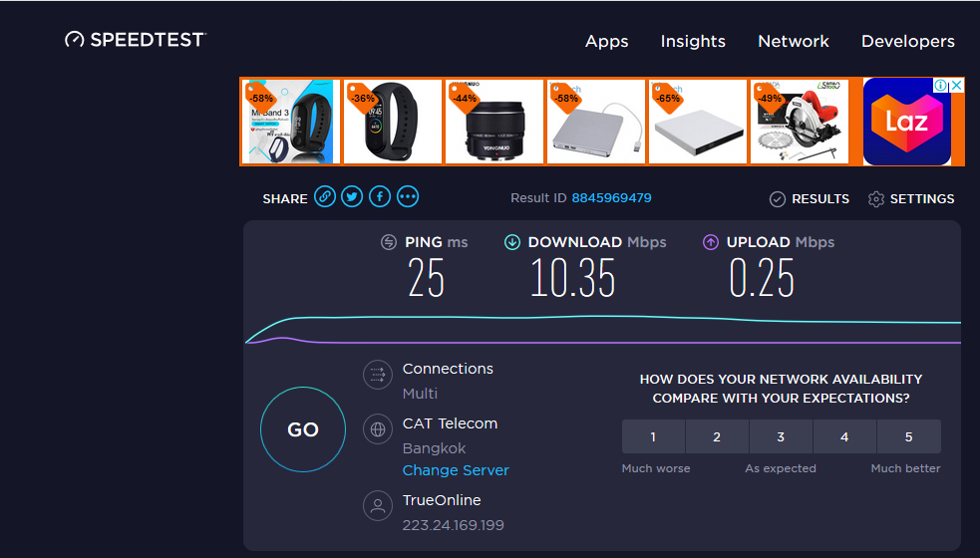Click the upload arrow icon
The height and width of the screenshot is (558, 980).
pyautogui.click(x=711, y=242)
